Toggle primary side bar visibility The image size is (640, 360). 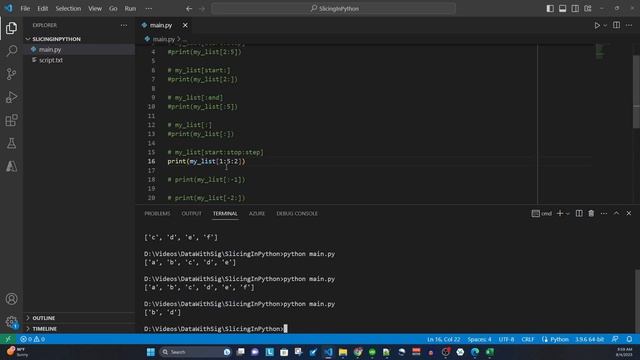pos(550,9)
